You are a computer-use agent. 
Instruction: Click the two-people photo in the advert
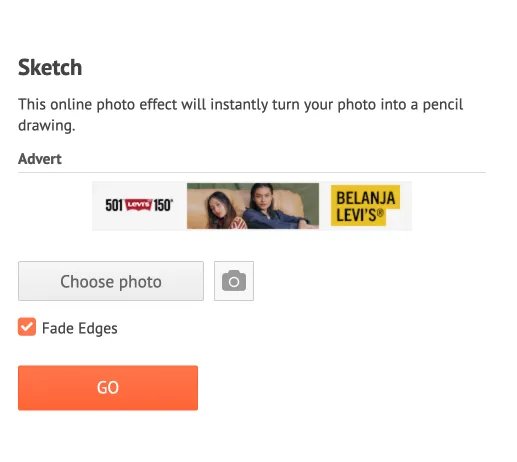(x=253, y=206)
